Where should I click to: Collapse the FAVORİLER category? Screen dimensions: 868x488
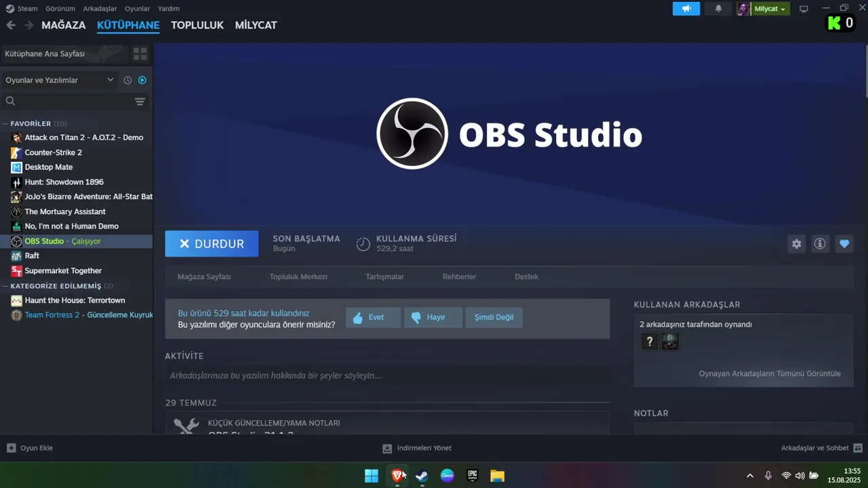tap(31, 123)
